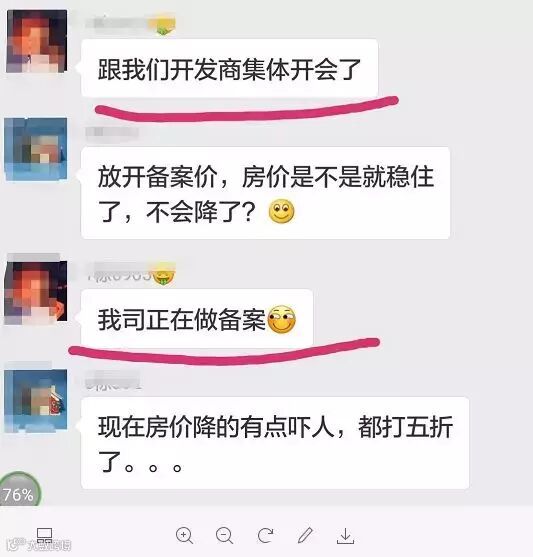Click the blurred nickname above 我司正在做备案
This screenshot has width=533, height=557.
131,274
